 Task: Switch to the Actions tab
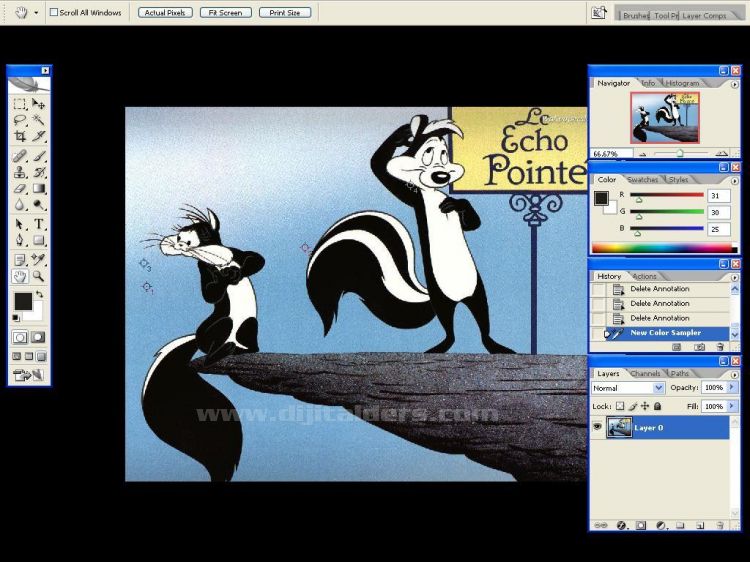644,276
